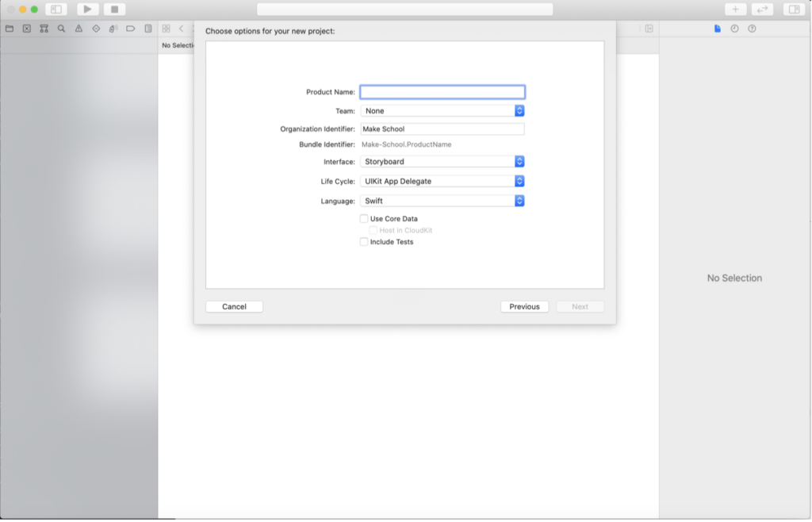812x522 pixels.
Task: Toggle the code review editor icon
Action: [762, 9]
